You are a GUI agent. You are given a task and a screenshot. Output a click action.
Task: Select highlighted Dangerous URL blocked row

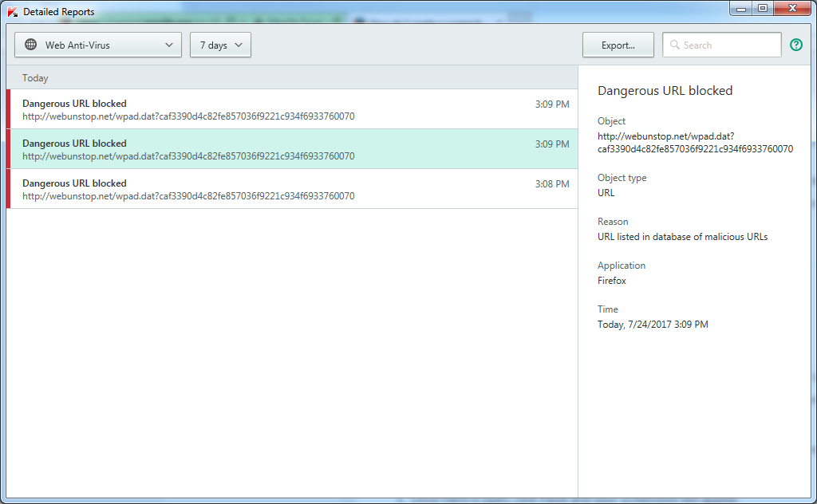(292, 149)
